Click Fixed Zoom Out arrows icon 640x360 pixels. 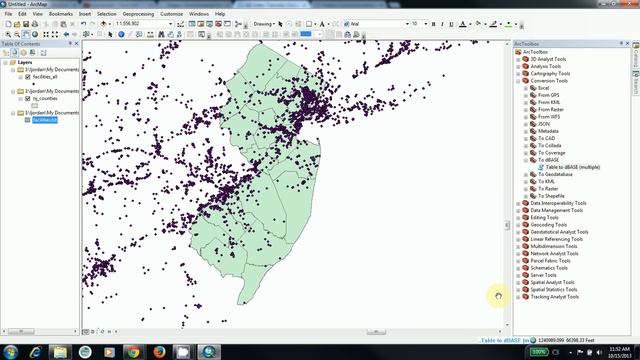[x=55, y=35]
